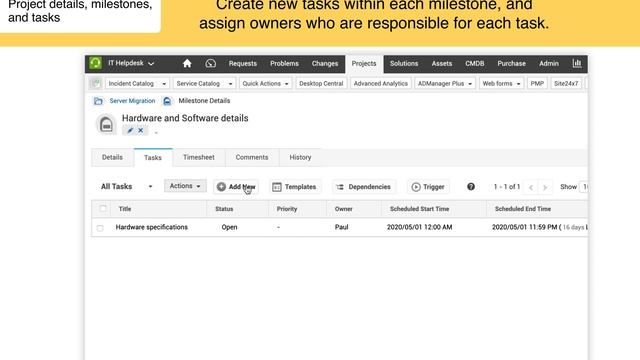Viewport: 640px width, 360px height.
Task: Click the large milestone avatar icon
Action: tap(106, 124)
